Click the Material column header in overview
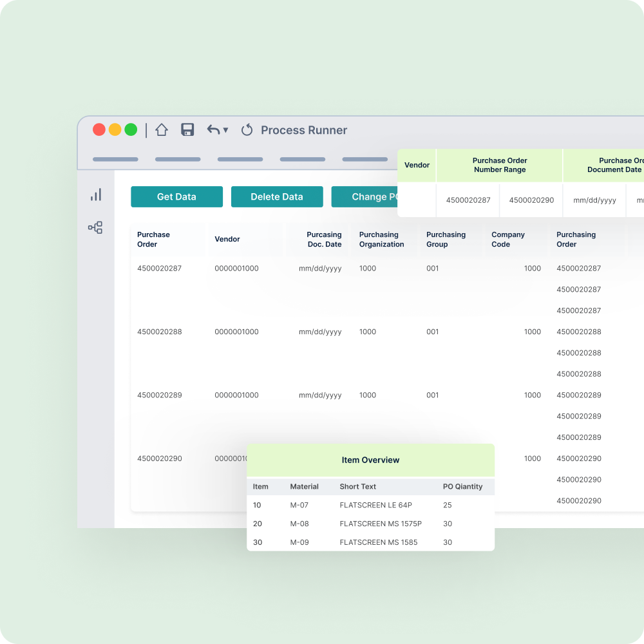 [x=305, y=486]
